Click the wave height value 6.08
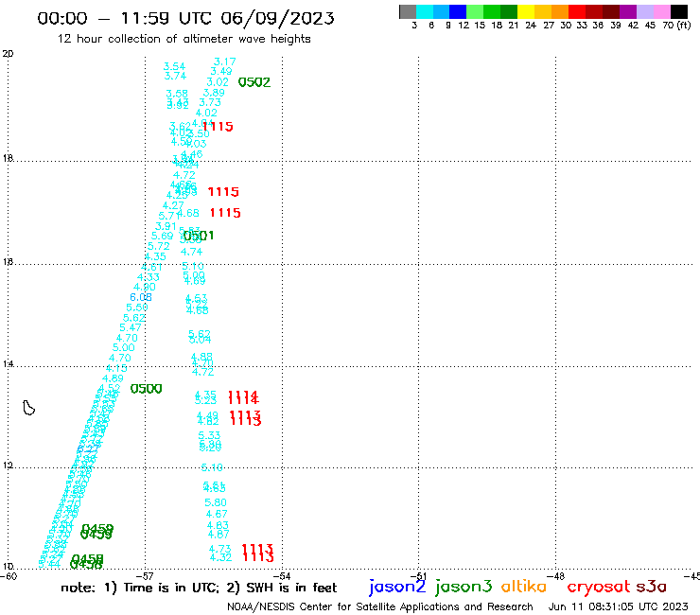Screen dimensions: 700x615 pos(141,297)
